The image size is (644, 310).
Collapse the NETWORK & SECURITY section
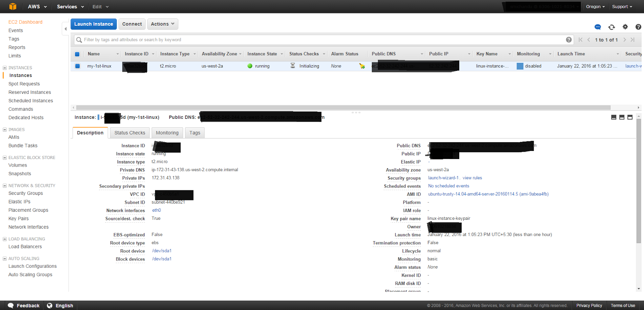[x=5, y=186]
